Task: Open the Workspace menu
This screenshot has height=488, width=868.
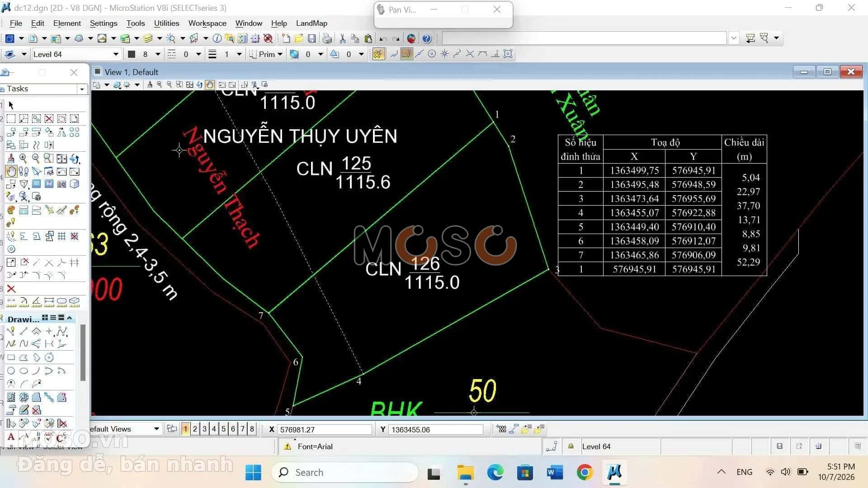Action: (x=207, y=23)
